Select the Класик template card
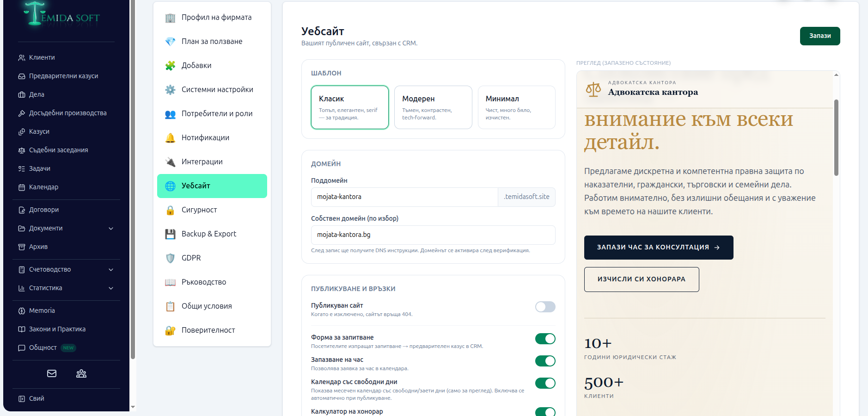This screenshot has height=416, width=868. point(350,107)
